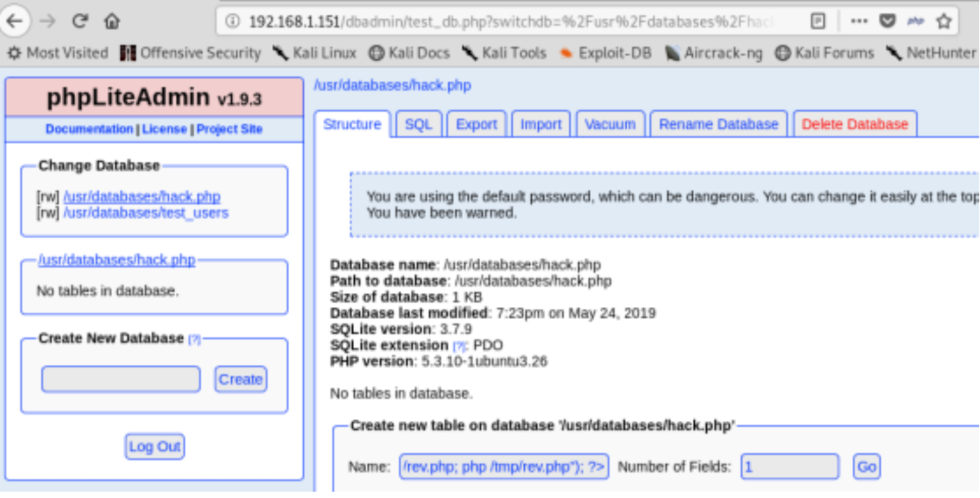This screenshot has height=498, width=980.
Task: Open Kali Linux bookmark
Action: tap(314, 53)
